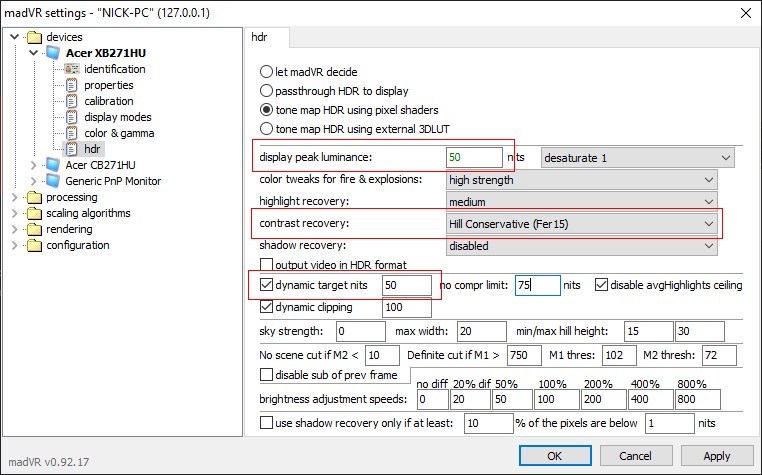The height and width of the screenshot is (475, 762).
Task: Enable output video in HDR format
Action: (x=266, y=265)
